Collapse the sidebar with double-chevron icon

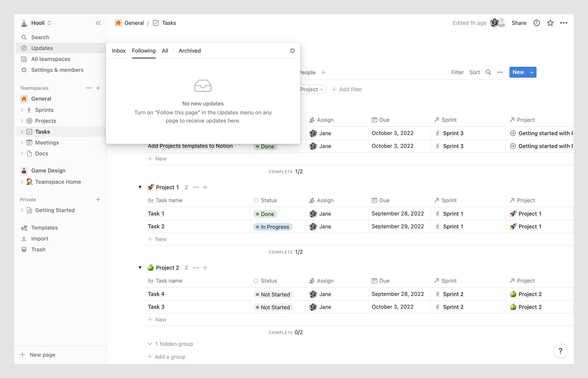pos(98,23)
